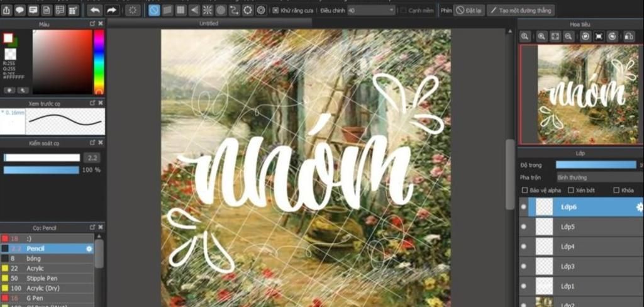Click the document page icon in toolbar
The image size is (644, 307).
click(x=47, y=10)
